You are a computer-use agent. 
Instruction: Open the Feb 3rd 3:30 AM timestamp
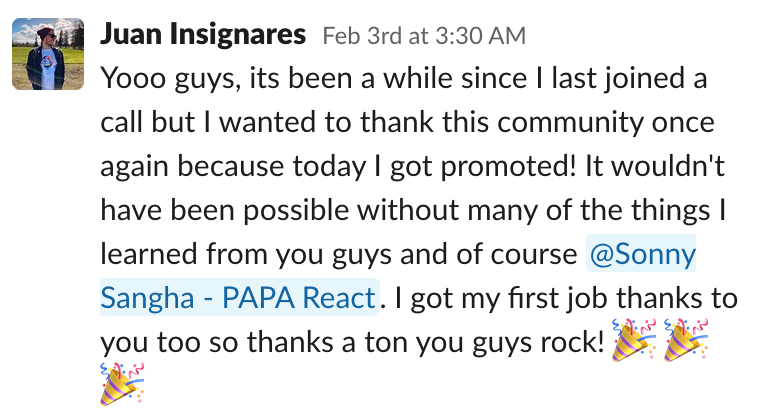424,37
